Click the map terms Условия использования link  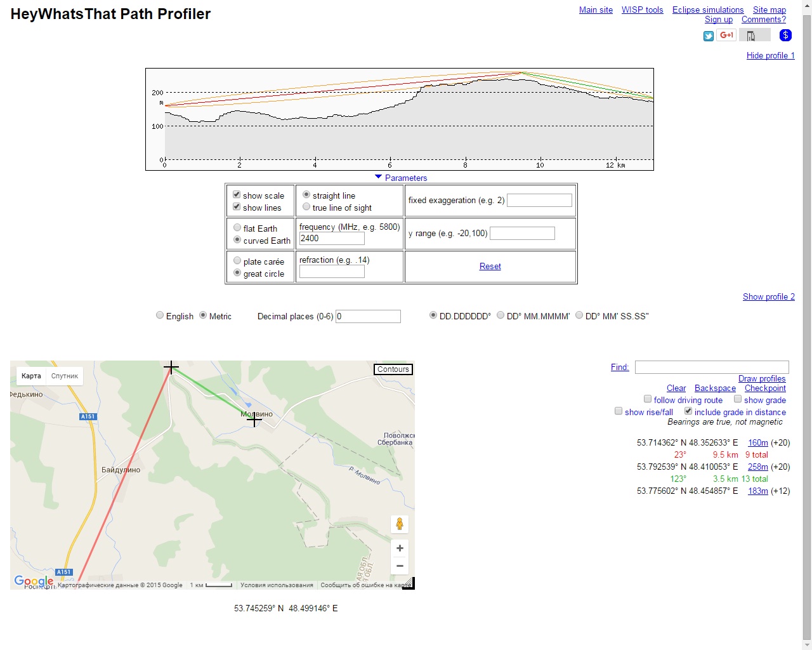tap(277, 585)
